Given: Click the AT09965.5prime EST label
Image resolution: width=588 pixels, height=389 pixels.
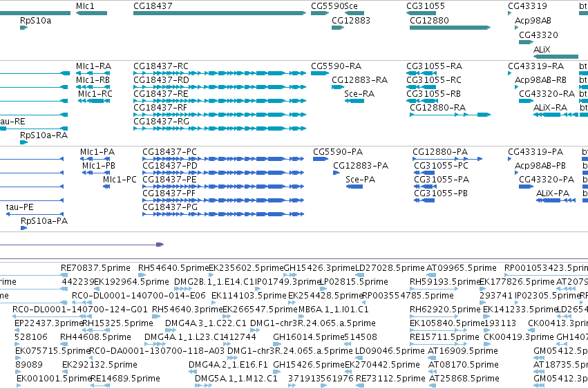Looking at the screenshot, I should 462,268.
